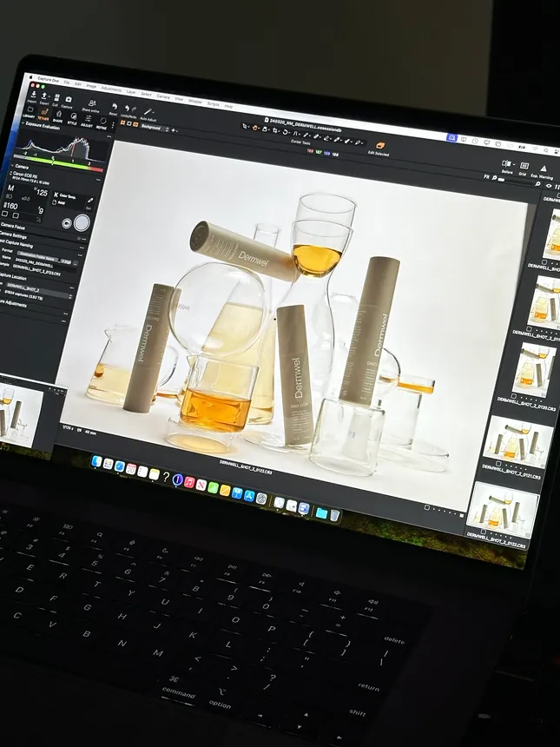Click the Edit Selected orange icon
The height and width of the screenshot is (747, 560).
[380, 145]
